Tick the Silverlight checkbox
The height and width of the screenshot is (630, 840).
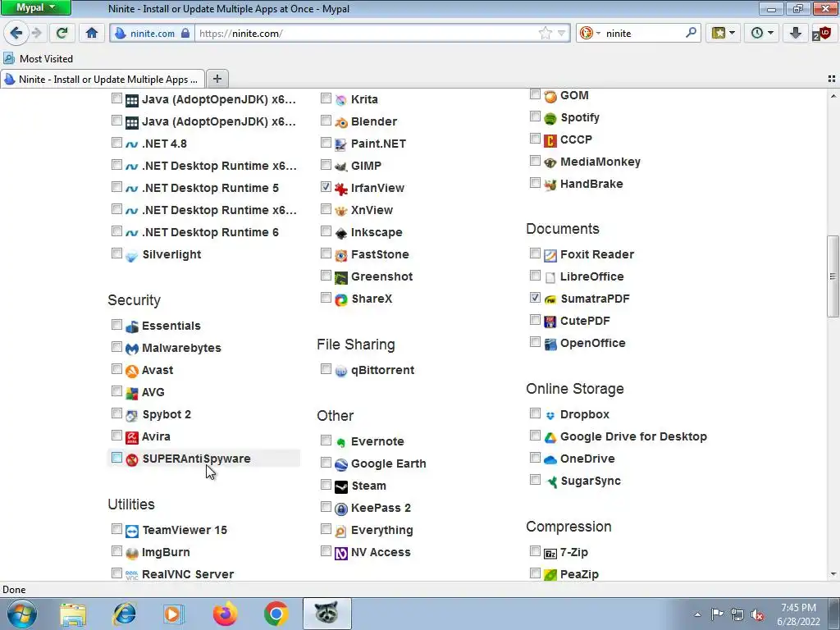[116, 253]
